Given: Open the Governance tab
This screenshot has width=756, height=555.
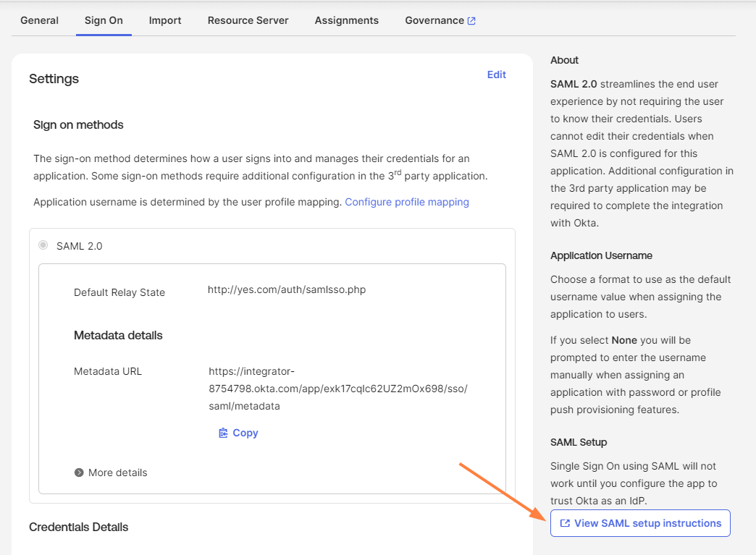Looking at the screenshot, I should (x=440, y=20).
